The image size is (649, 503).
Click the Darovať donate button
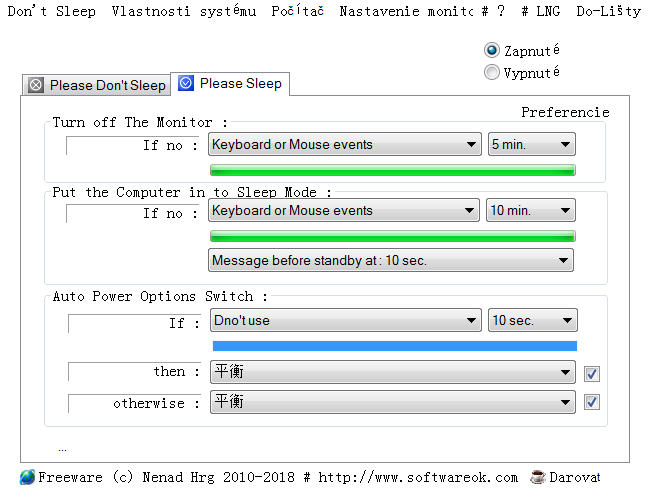574,477
